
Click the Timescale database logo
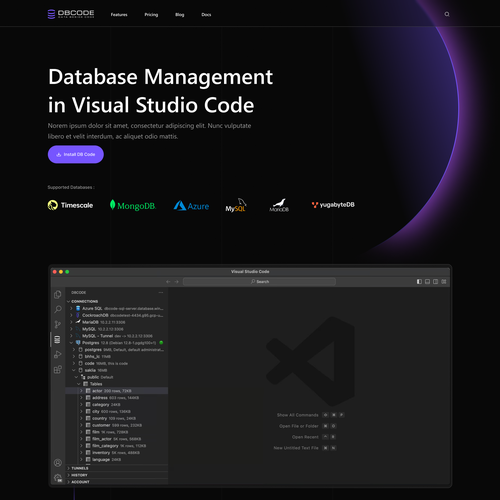(x=70, y=205)
